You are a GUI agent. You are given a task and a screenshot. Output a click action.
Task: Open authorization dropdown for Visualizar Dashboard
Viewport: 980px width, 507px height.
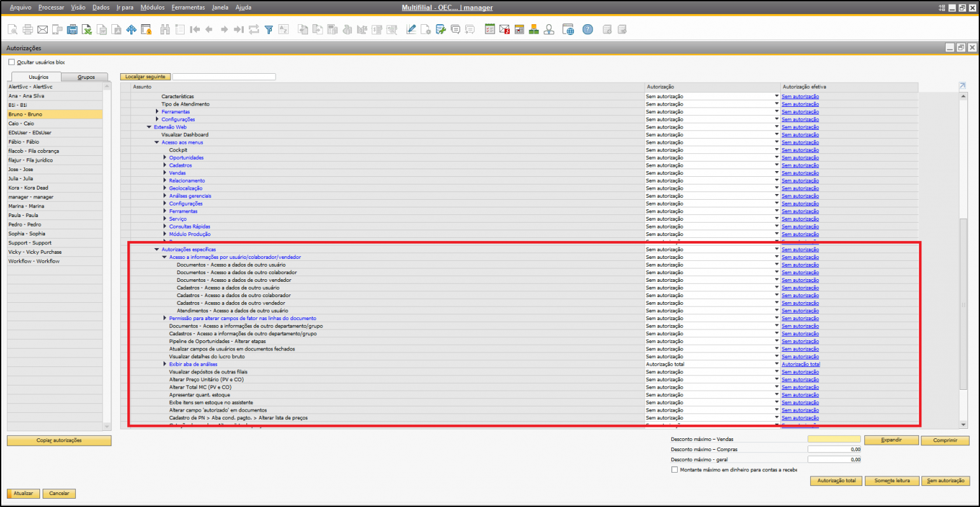[x=776, y=135]
